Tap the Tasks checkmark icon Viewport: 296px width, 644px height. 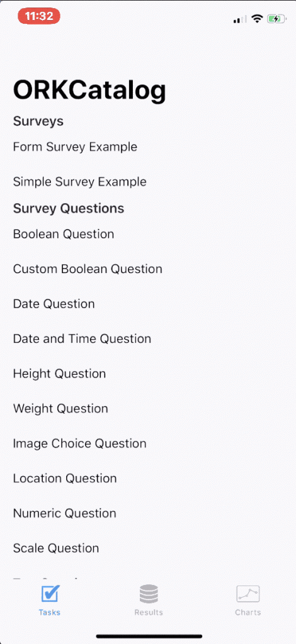click(50, 594)
